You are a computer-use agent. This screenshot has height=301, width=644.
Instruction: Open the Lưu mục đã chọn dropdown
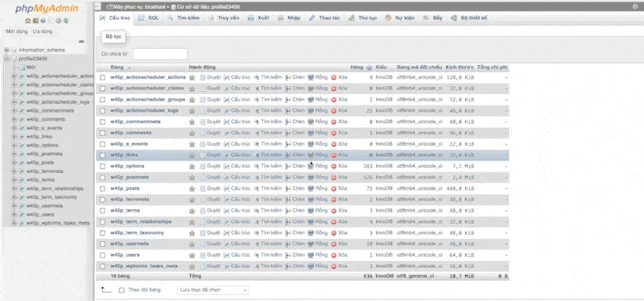click(x=213, y=290)
